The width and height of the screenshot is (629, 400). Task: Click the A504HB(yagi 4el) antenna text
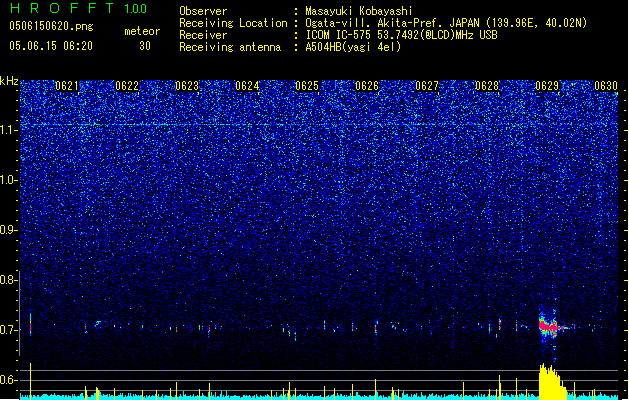coord(353,47)
